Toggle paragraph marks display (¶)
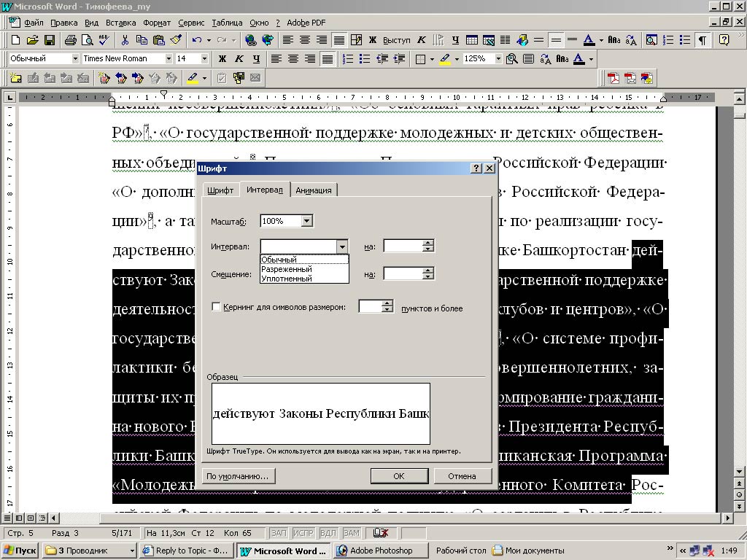Viewport: 747px width, 560px height. pyautogui.click(x=703, y=40)
